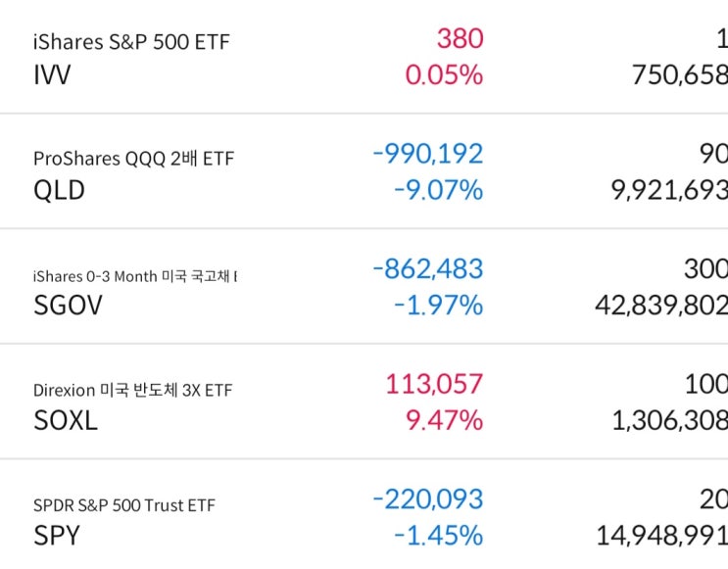Screen dimensions: 728x569
Task: Select SGOV valuation 42,839,802
Action: coord(660,306)
